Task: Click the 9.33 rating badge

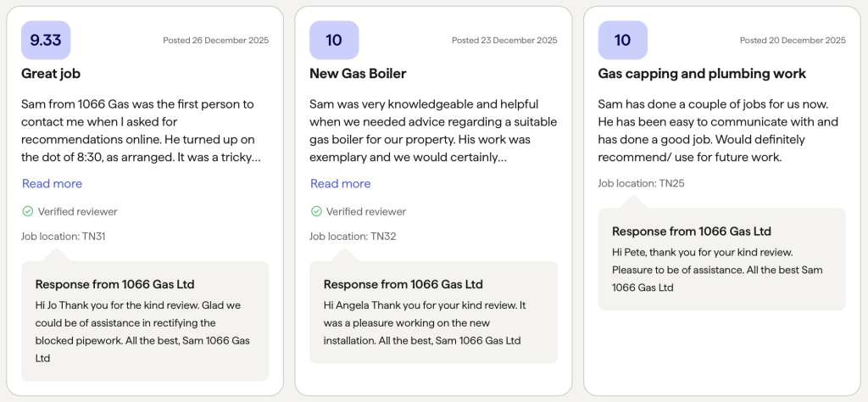Action: (x=46, y=40)
